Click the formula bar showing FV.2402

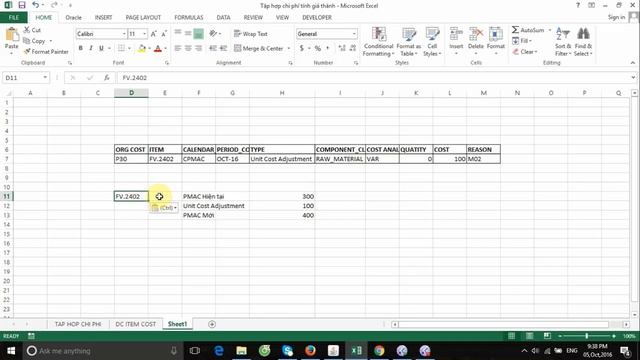373,78
